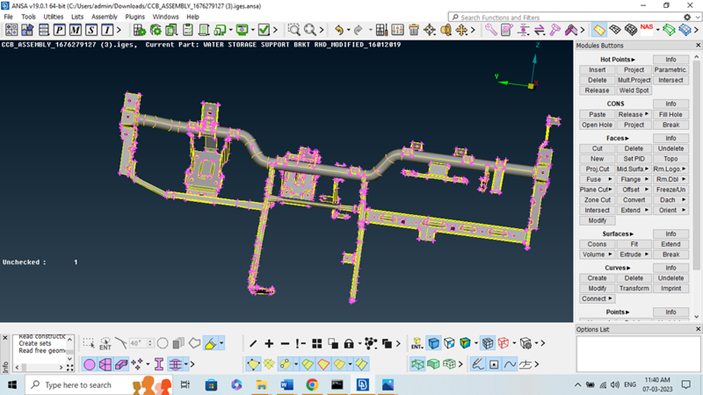Viewport: 703px width, 395px height.
Task: Open the Windows menu
Action: 165,17
